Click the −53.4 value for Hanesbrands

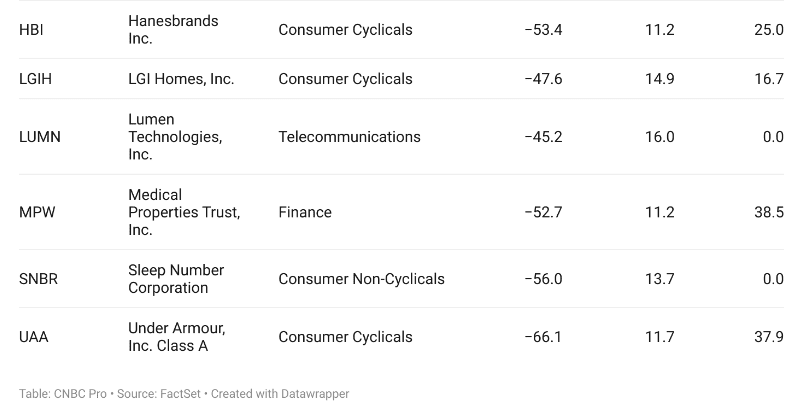pos(543,30)
